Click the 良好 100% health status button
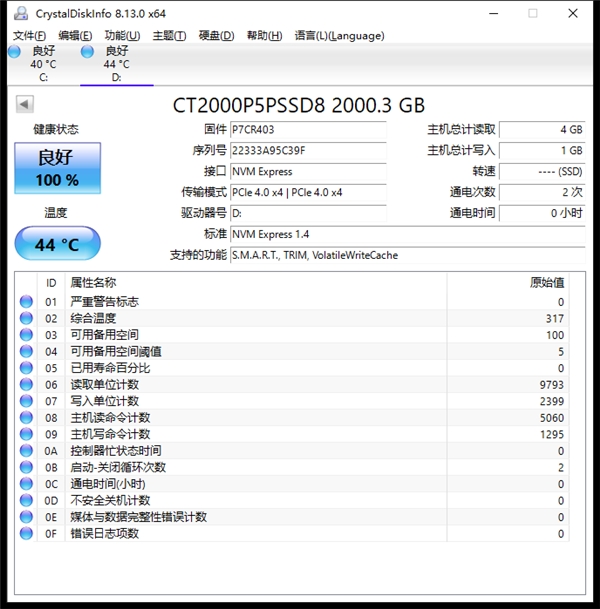600x609 pixels. 57,168
